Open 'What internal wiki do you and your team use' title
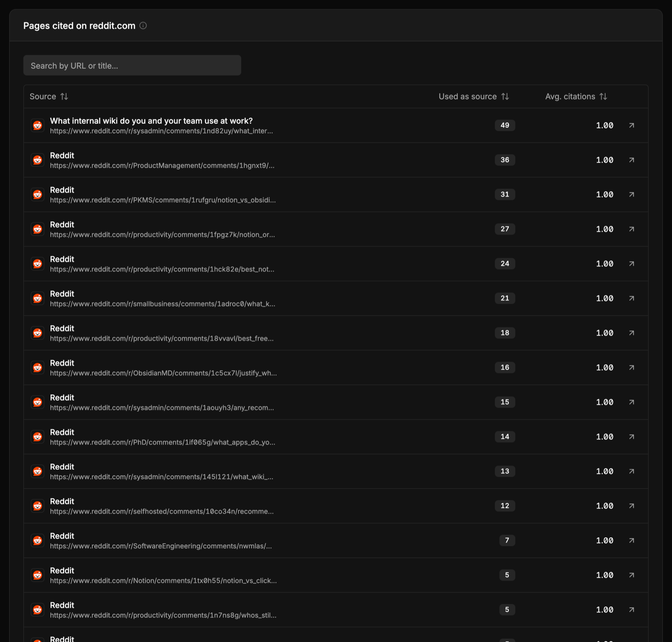 (x=151, y=121)
